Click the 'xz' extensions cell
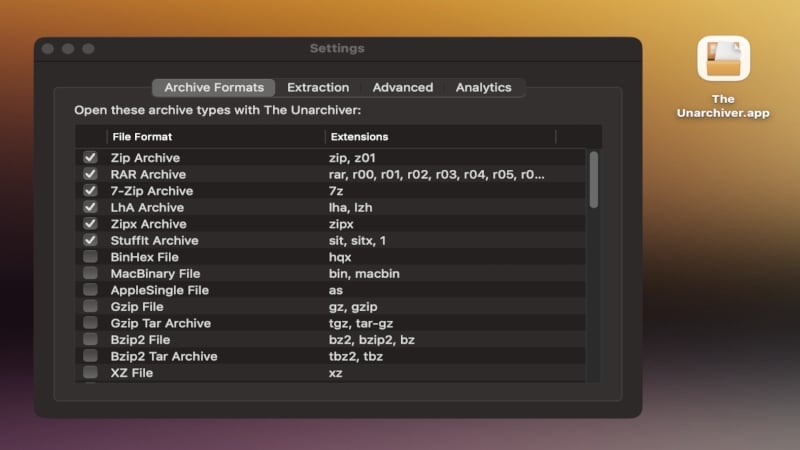This screenshot has width=800, height=450. (x=335, y=373)
